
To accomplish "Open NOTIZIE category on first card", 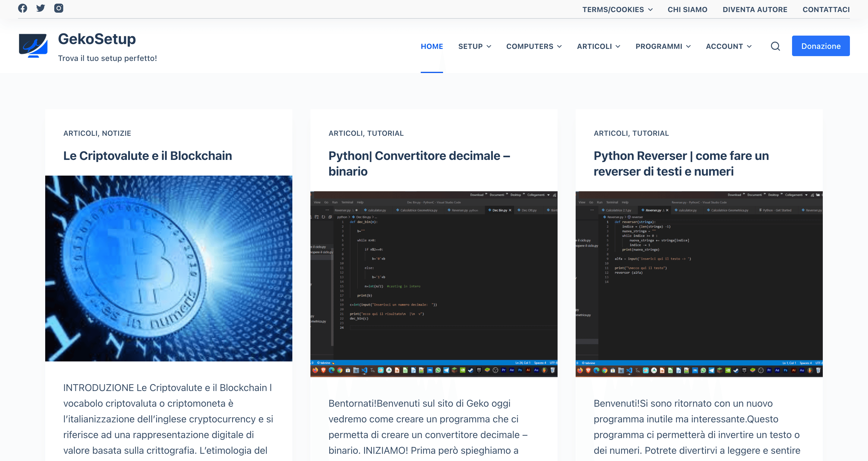I will [x=116, y=133].
